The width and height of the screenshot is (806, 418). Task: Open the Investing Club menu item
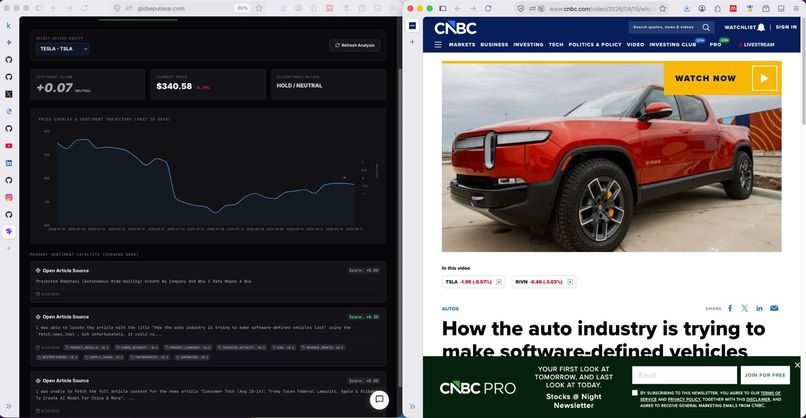click(672, 45)
